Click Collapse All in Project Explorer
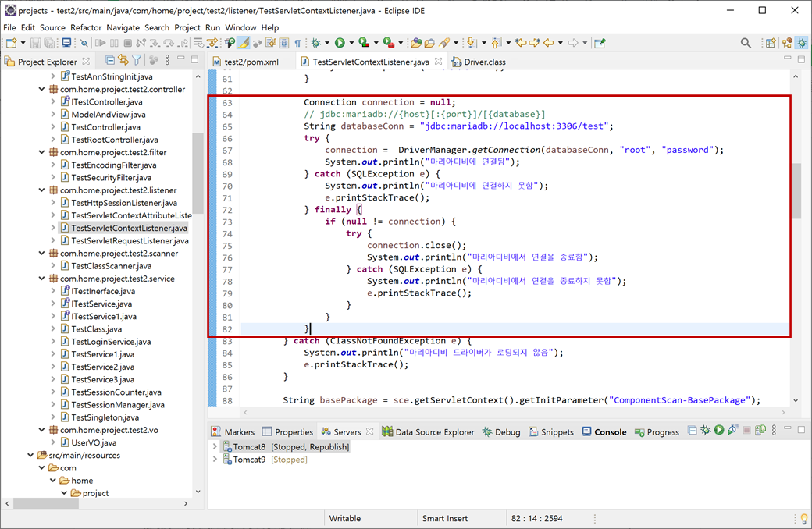 click(110, 61)
